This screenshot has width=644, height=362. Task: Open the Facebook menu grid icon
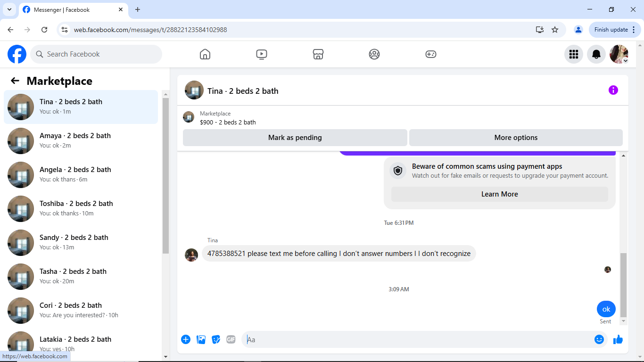click(574, 54)
